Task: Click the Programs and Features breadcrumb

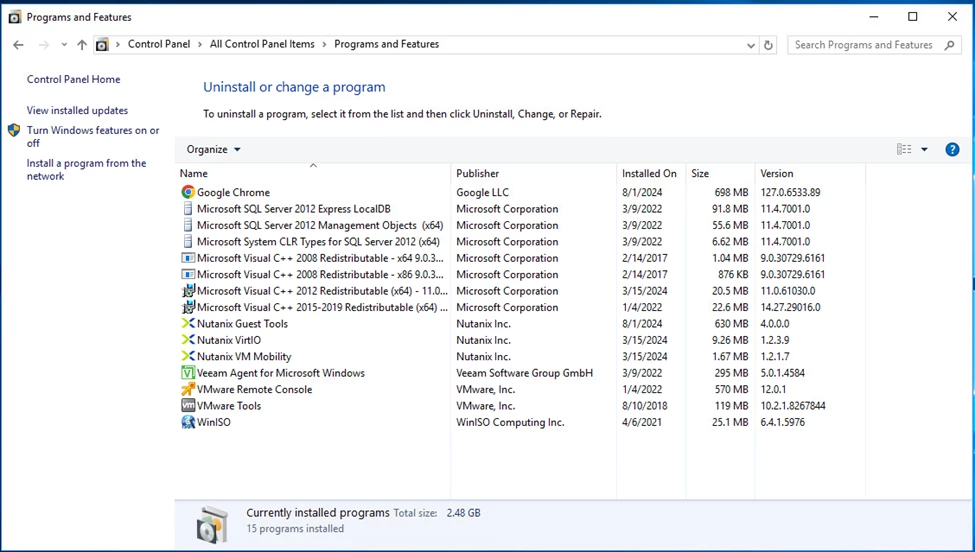Action: click(387, 44)
